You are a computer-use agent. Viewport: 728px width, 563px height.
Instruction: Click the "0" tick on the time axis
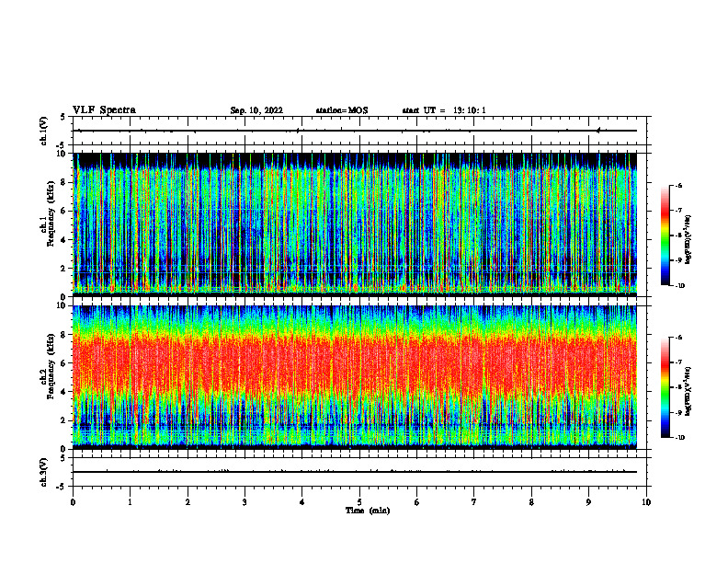pyautogui.click(x=73, y=502)
